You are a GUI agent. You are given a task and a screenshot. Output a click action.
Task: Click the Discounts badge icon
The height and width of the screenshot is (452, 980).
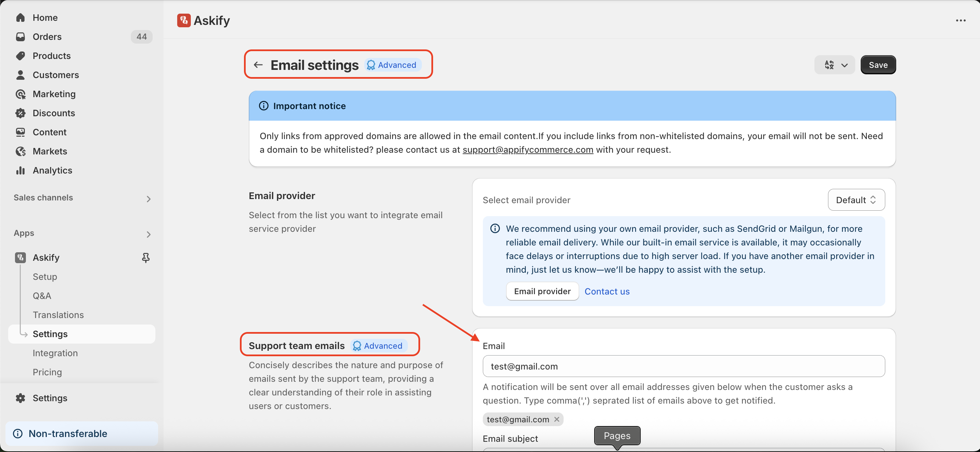(x=20, y=113)
